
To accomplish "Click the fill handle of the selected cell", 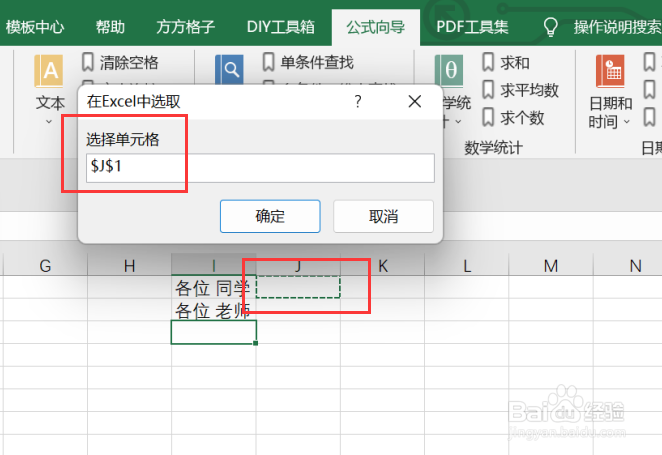I will coord(255,343).
